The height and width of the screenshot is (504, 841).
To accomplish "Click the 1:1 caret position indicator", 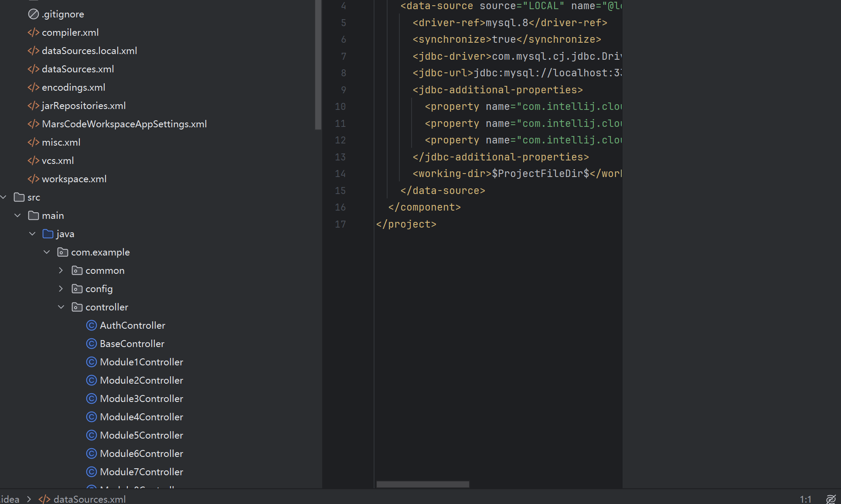I will tap(805, 499).
